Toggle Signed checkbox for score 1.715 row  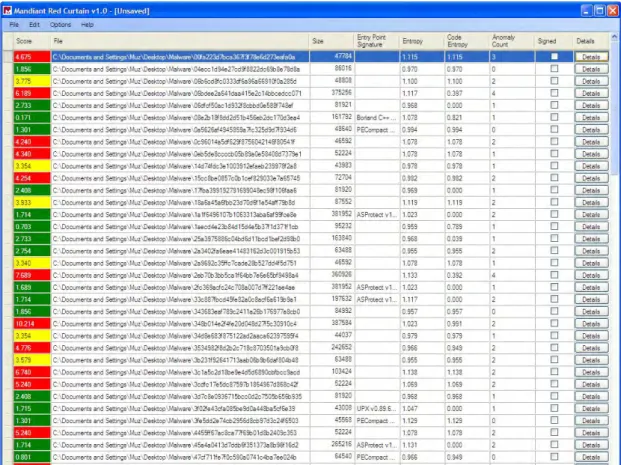554,408
